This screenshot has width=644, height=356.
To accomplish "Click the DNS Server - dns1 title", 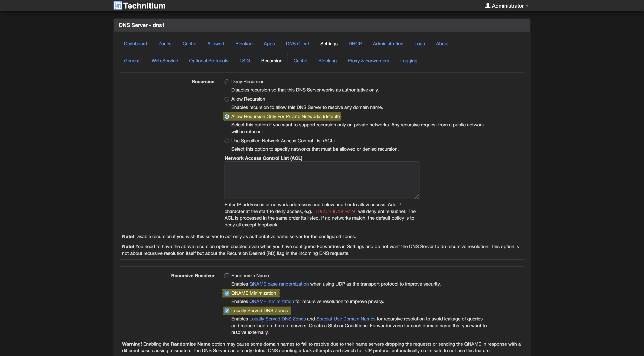I will 141,25.
